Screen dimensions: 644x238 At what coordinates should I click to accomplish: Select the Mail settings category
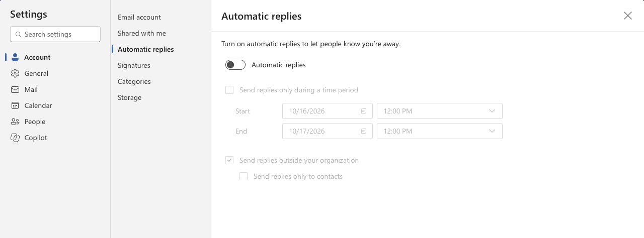coord(55,89)
